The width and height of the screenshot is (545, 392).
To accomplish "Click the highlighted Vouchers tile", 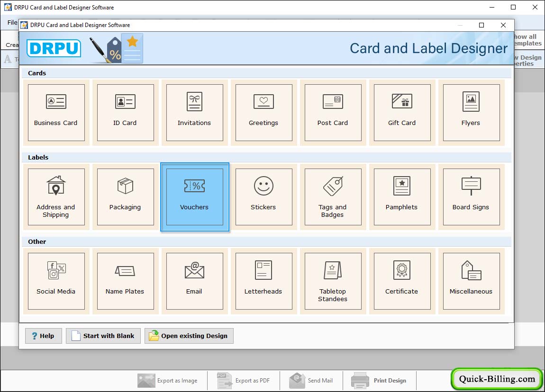I will (194, 197).
